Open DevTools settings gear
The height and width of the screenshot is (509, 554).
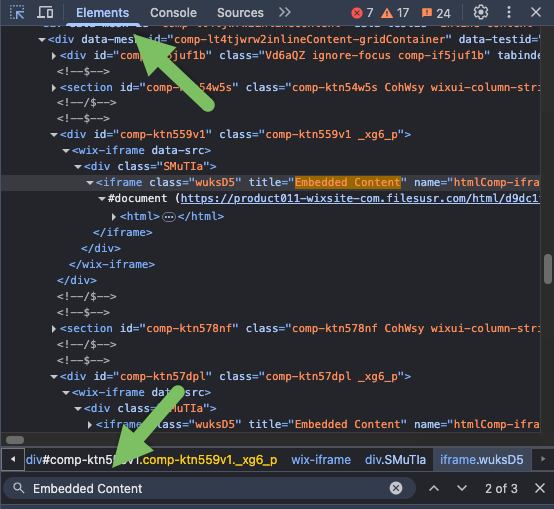481,12
